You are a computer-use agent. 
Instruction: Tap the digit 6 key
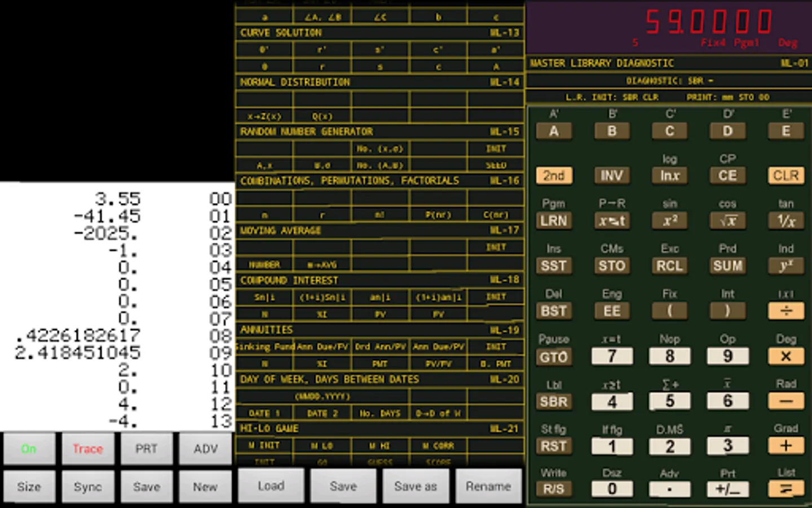coord(728,401)
